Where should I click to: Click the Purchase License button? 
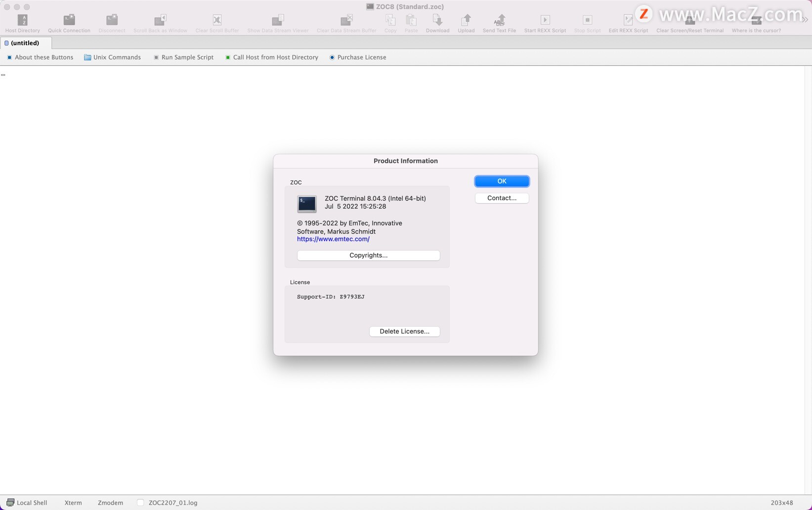[x=358, y=57]
